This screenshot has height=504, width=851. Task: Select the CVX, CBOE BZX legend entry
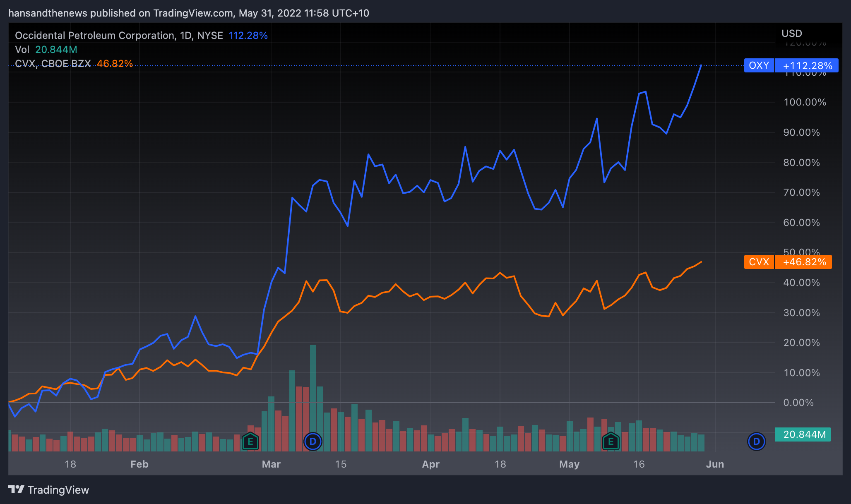pyautogui.click(x=53, y=64)
